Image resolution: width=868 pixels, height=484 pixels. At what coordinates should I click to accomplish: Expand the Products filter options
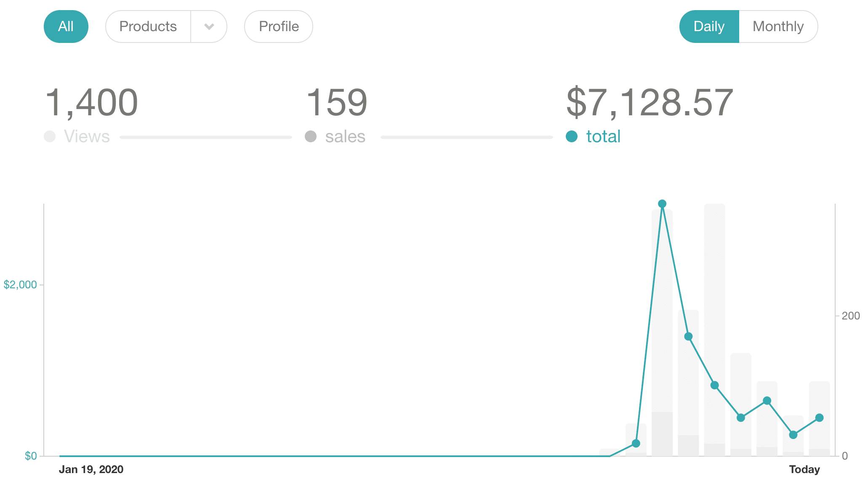(209, 26)
